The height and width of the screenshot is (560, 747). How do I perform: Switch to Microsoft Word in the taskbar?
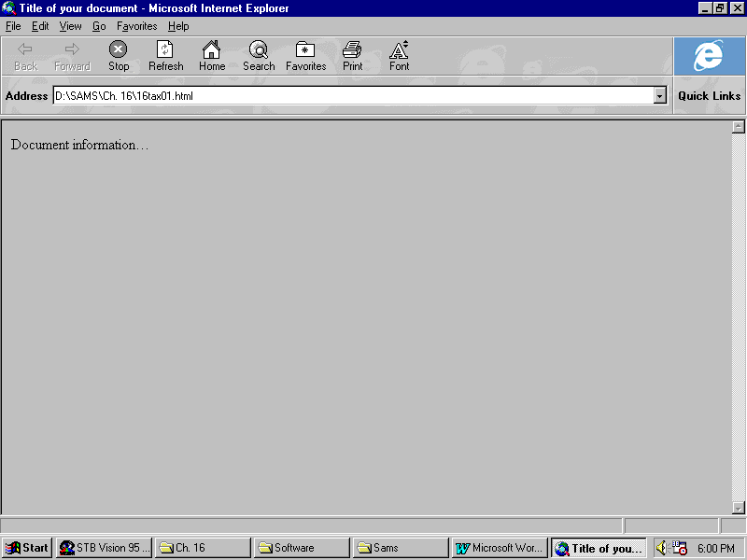click(x=499, y=548)
